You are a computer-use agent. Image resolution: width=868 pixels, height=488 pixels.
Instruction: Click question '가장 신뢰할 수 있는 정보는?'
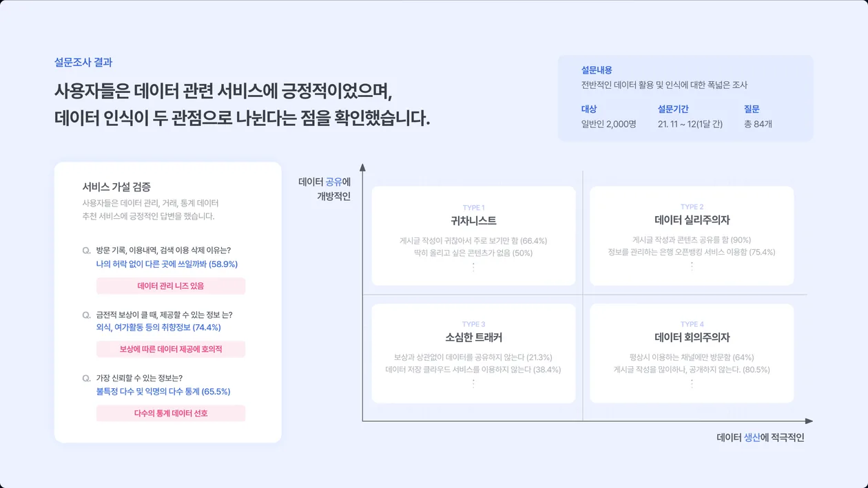pyautogui.click(x=139, y=378)
